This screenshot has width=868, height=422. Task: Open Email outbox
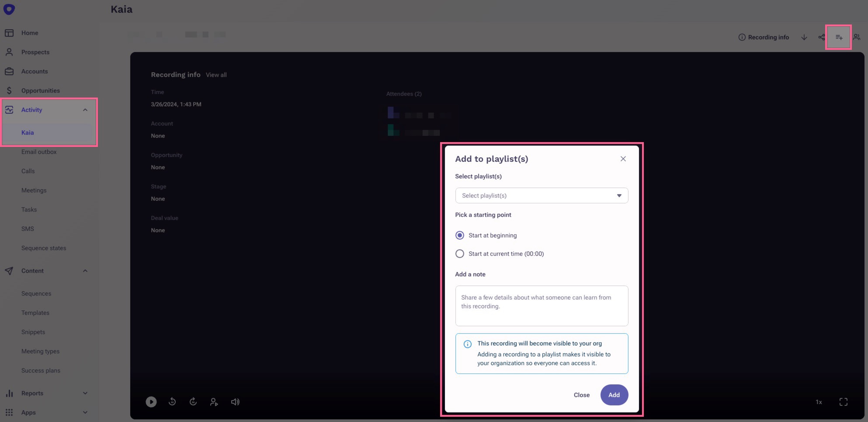tap(39, 152)
